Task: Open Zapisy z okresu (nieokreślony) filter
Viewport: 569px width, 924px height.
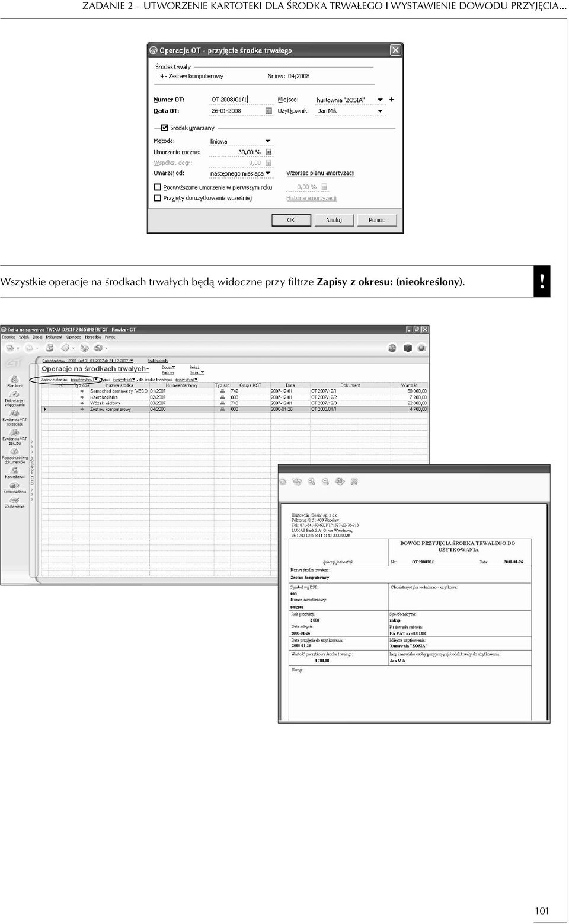Action: click(84, 380)
